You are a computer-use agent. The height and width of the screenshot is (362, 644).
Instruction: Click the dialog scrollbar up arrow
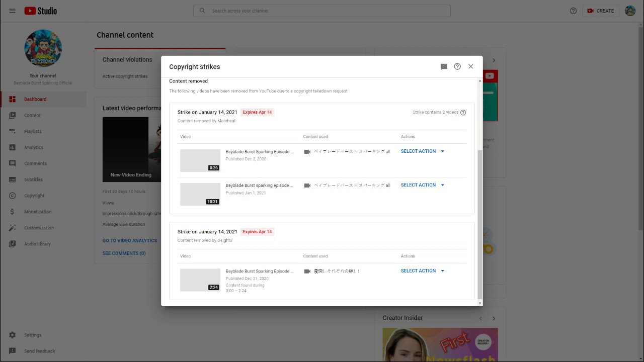[x=480, y=81]
